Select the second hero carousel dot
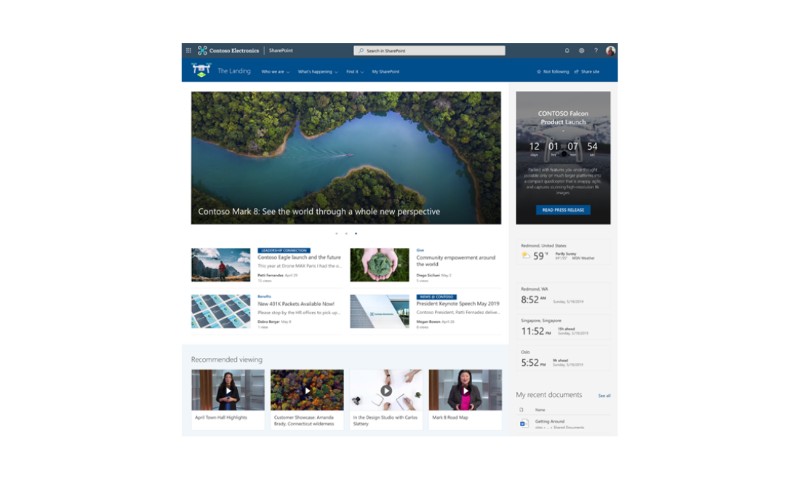The width and height of the screenshot is (800, 480). [x=346, y=234]
